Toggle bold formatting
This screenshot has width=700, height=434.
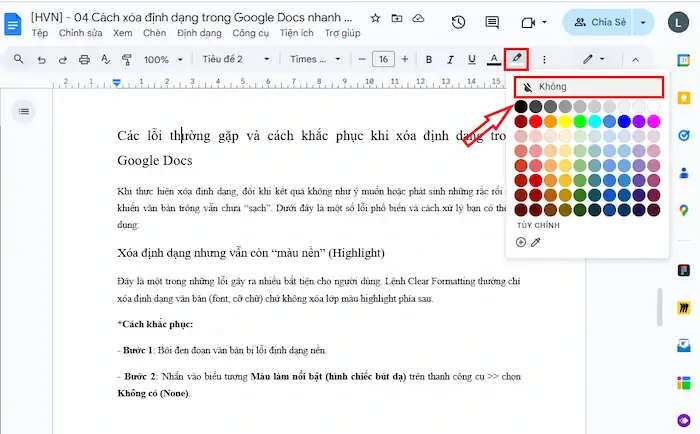(x=429, y=60)
